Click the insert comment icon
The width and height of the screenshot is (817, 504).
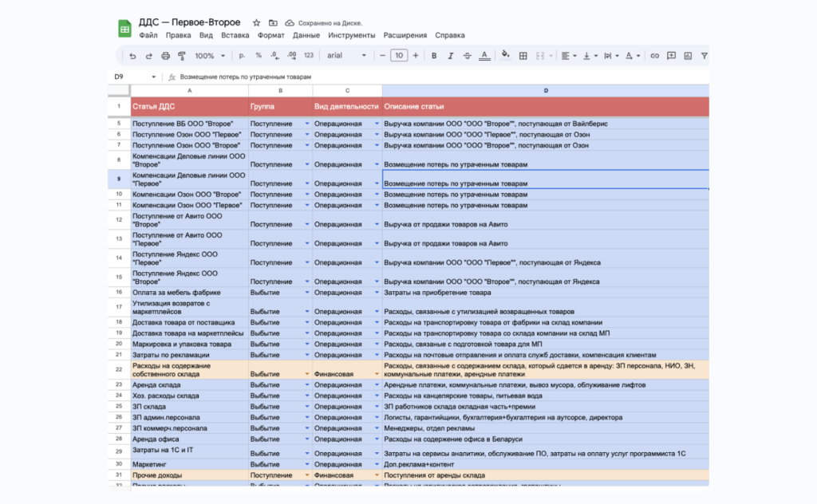(x=672, y=56)
